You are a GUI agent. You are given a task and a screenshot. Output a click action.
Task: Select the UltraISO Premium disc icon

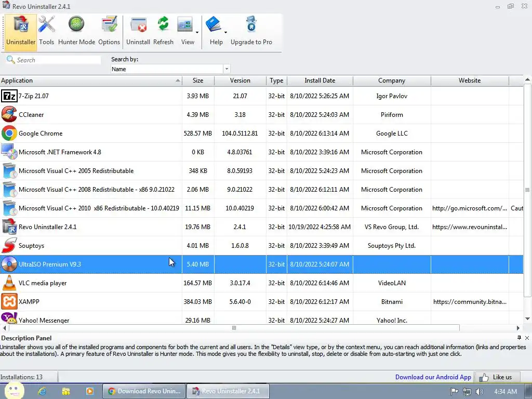coord(9,264)
